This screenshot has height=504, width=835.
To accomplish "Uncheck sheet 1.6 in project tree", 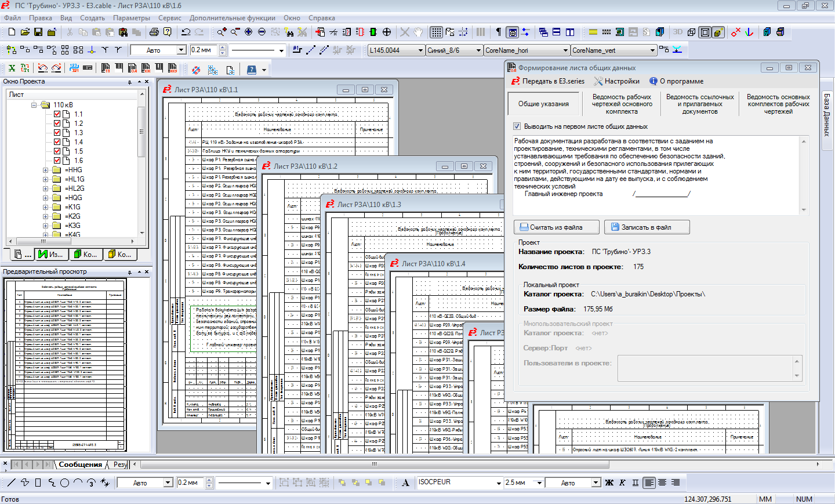I will click(57, 161).
